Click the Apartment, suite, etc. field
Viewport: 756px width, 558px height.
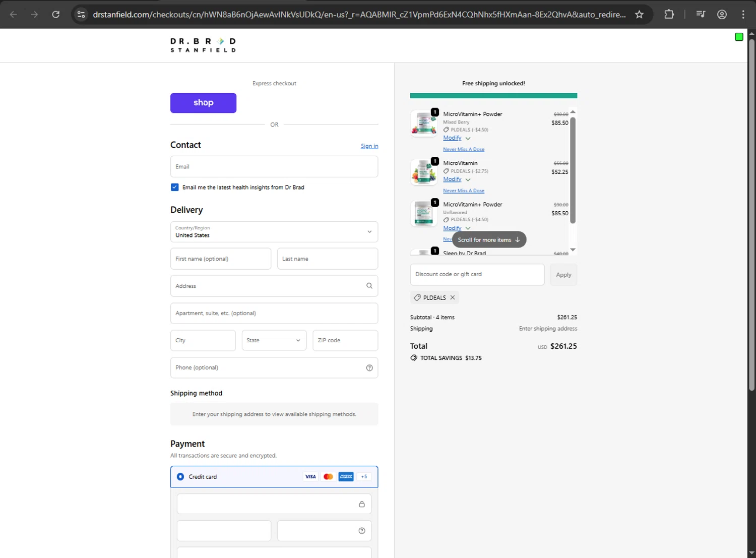[274, 313]
